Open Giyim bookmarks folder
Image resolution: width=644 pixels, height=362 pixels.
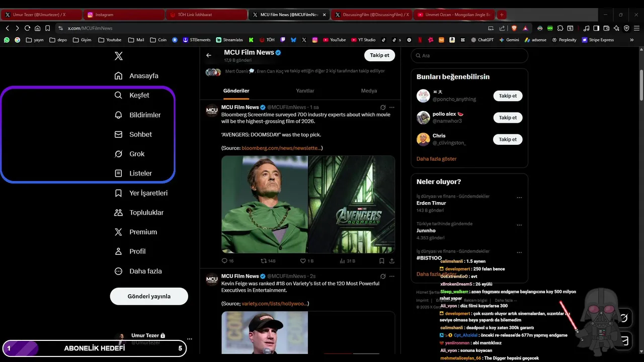pos(82,40)
